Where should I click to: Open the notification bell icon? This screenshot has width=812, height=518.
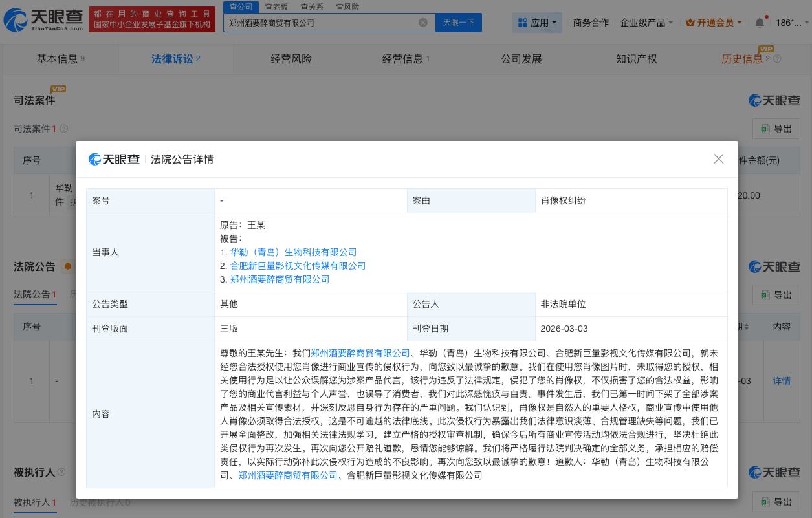[760, 22]
